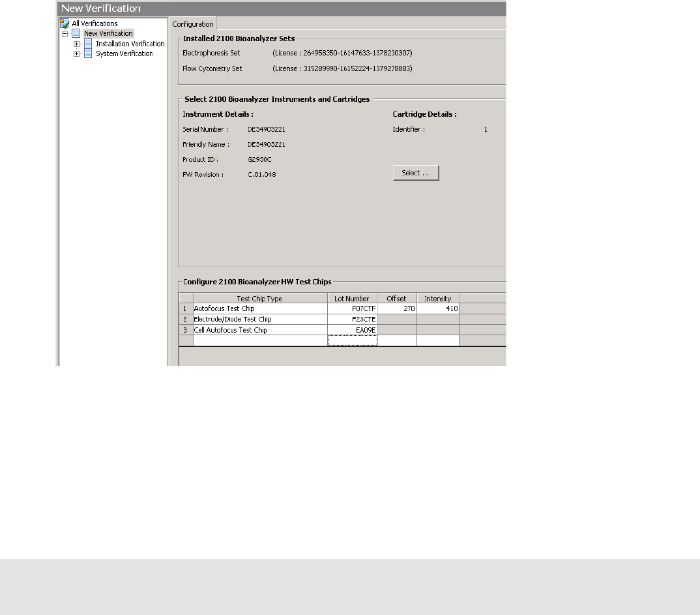The image size is (700, 615).
Task: Select Installation Verification tree item
Action: point(130,44)
